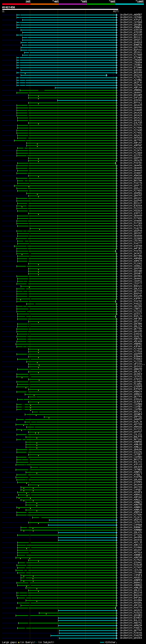Select hit UniRef100_Q10HD0
146x644 pixels.
131,382
